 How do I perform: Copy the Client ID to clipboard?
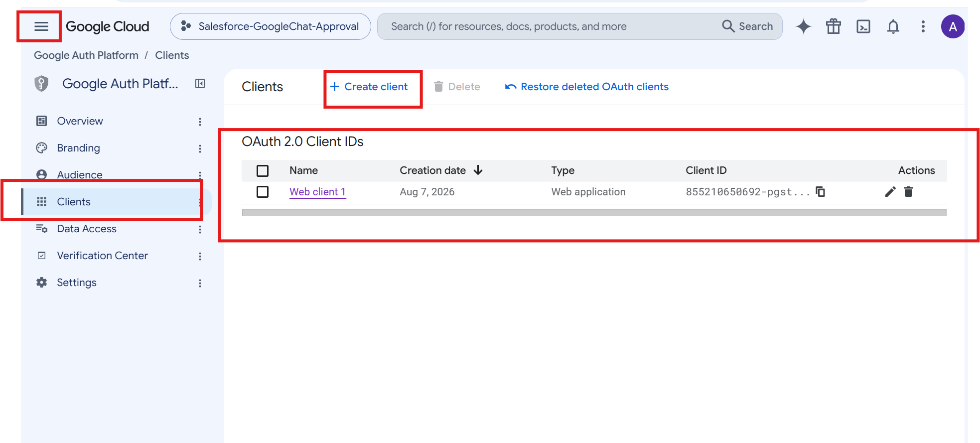pyautogui.click(x=820, y=192)
